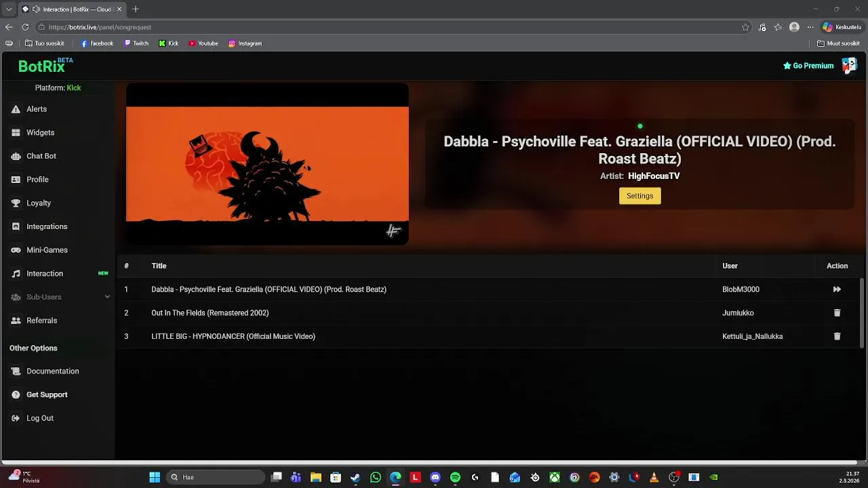
Task: Open a new browser tab
Action: (136, 9)
